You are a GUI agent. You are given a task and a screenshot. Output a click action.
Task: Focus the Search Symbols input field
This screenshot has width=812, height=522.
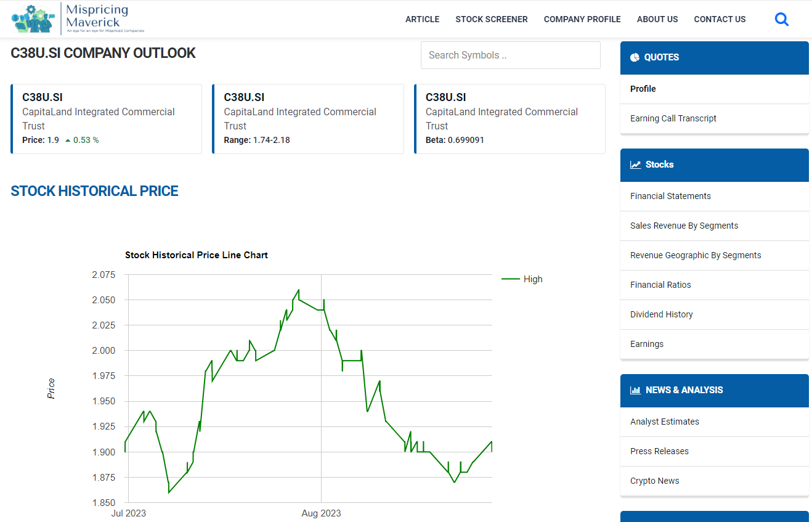(x=511, y=55)
